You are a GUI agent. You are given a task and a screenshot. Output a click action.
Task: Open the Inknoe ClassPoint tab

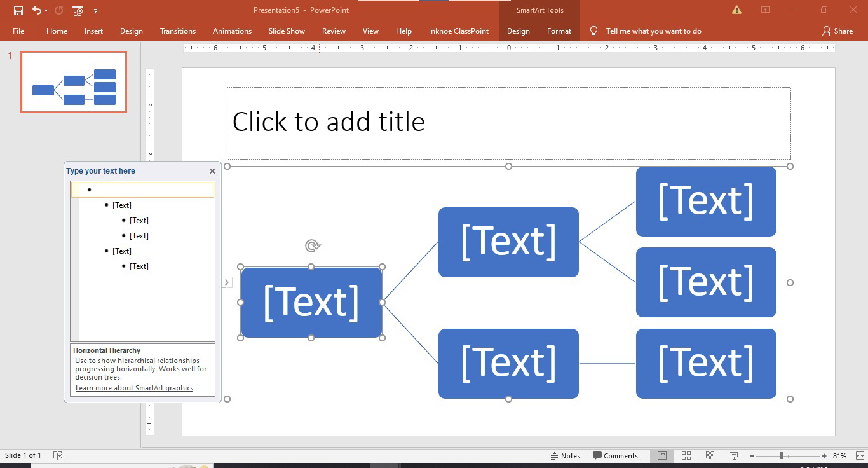(459, 31)
